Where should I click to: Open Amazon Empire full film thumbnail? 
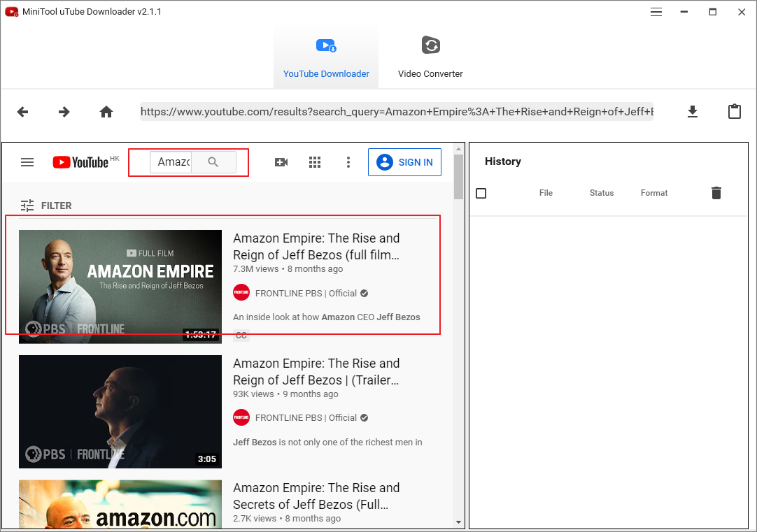coord(120,287)
